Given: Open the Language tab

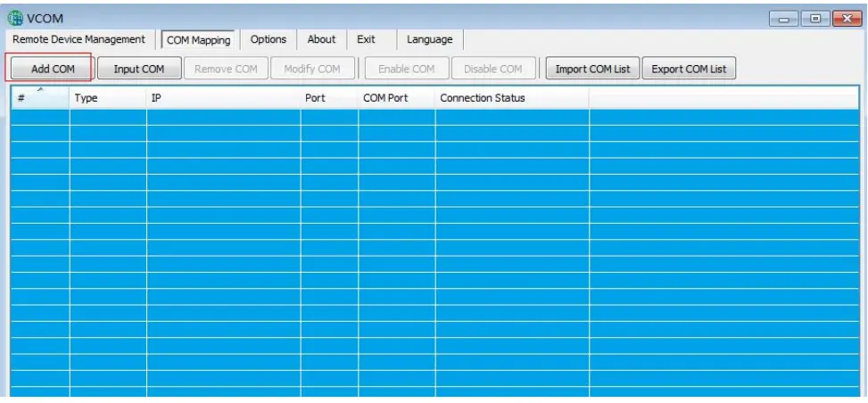Looking at the screenshot, I should click(430, 39).
